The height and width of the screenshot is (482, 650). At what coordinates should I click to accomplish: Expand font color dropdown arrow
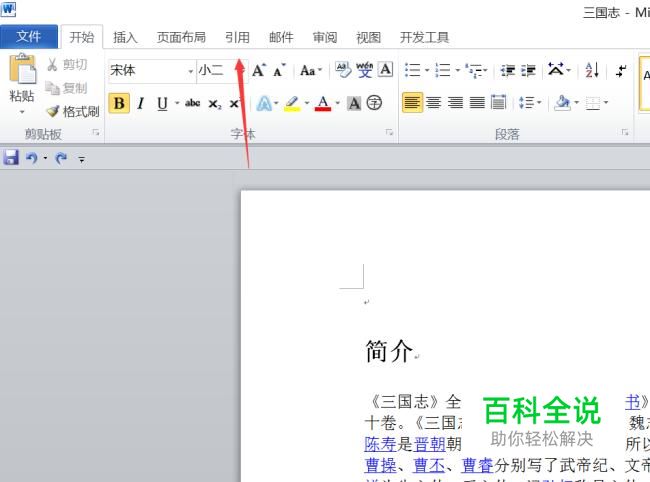pyautogui.click(x=338, y=103)
